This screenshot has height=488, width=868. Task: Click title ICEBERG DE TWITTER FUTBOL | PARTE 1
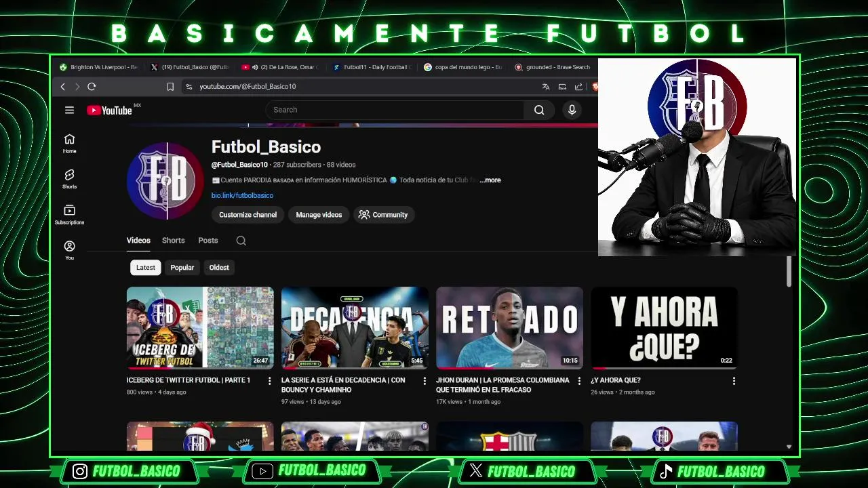point(189,380)
